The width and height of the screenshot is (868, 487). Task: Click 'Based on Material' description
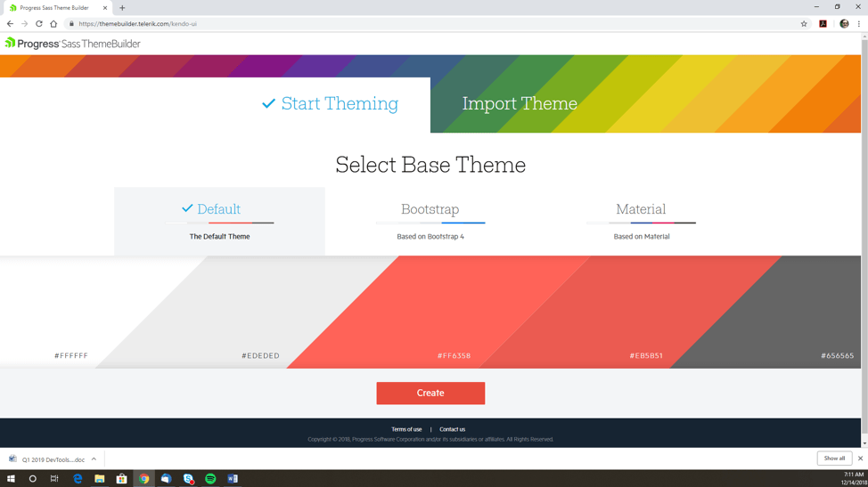[641, 237]
